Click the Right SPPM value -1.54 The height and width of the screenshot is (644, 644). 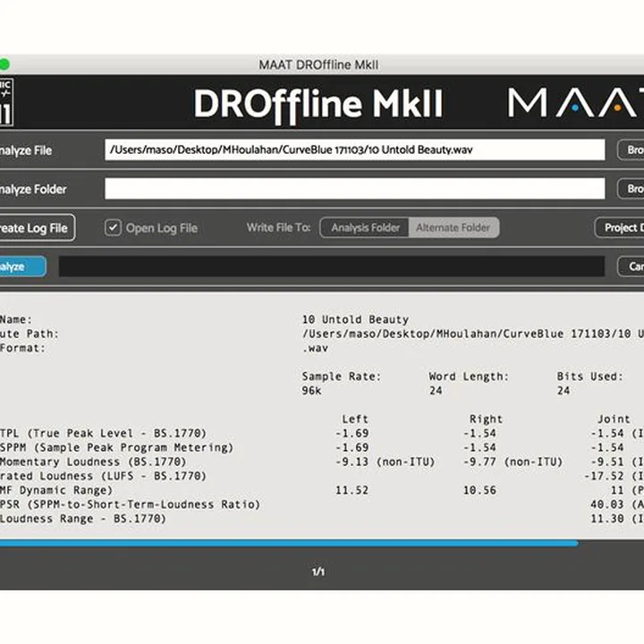click(x=479, y=448)
